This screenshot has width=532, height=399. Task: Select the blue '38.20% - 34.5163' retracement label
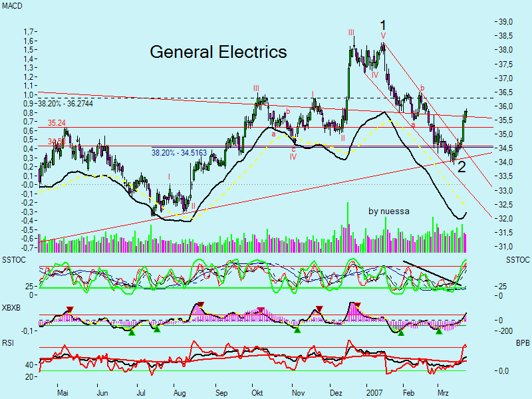(x=179, y=153)
